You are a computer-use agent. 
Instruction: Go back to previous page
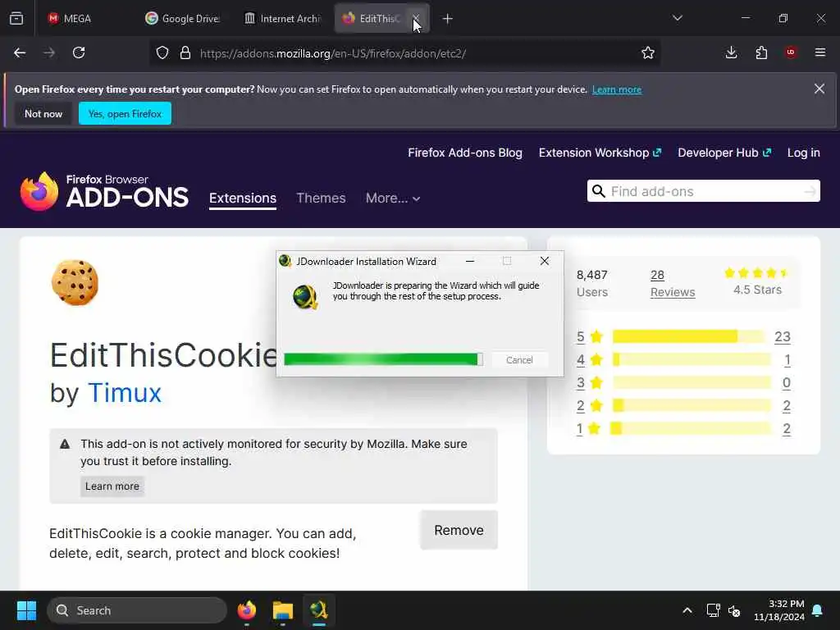(20, 52)
